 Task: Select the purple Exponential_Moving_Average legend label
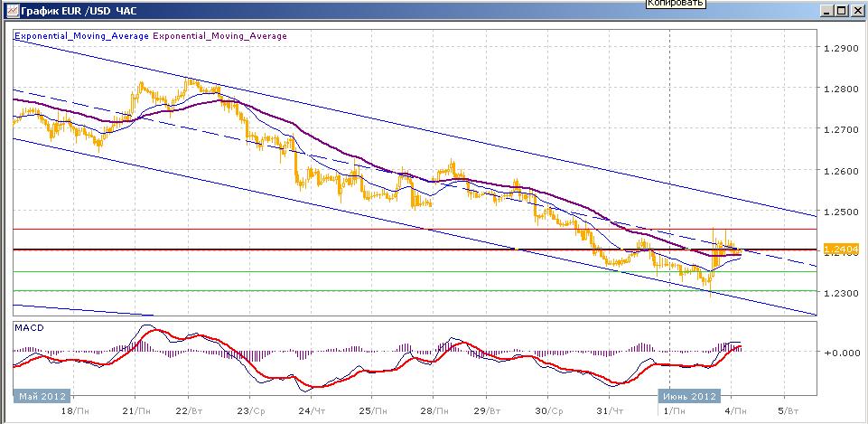click(x=219, y=36)
